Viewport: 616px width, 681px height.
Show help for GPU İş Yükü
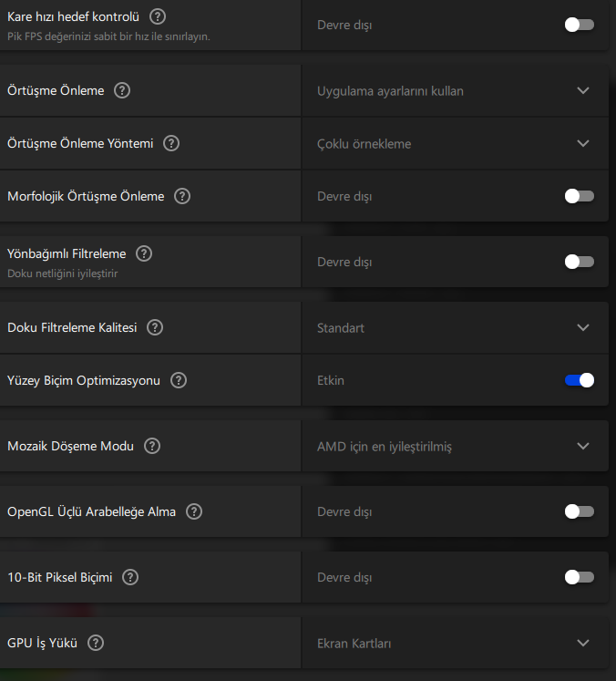[96, 643]
